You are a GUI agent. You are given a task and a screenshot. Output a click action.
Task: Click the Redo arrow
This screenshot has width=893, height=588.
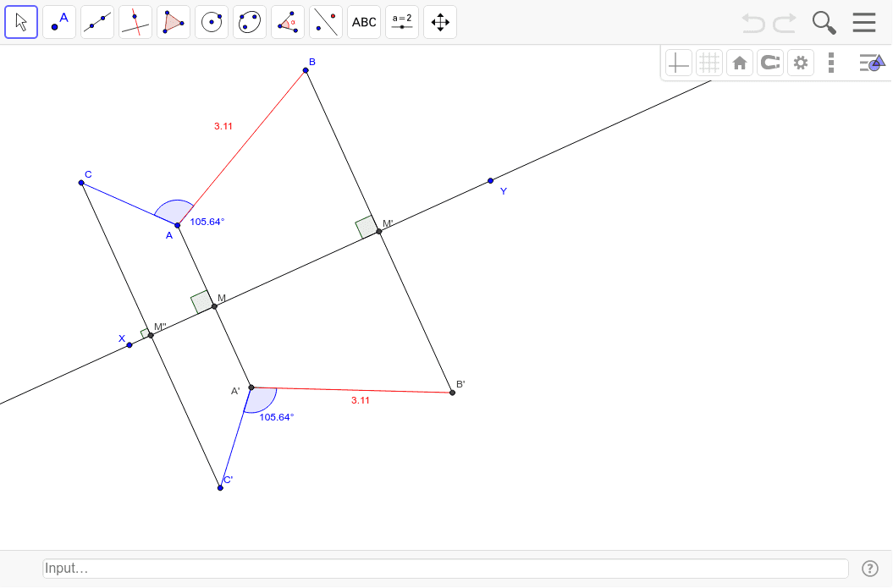784,23
